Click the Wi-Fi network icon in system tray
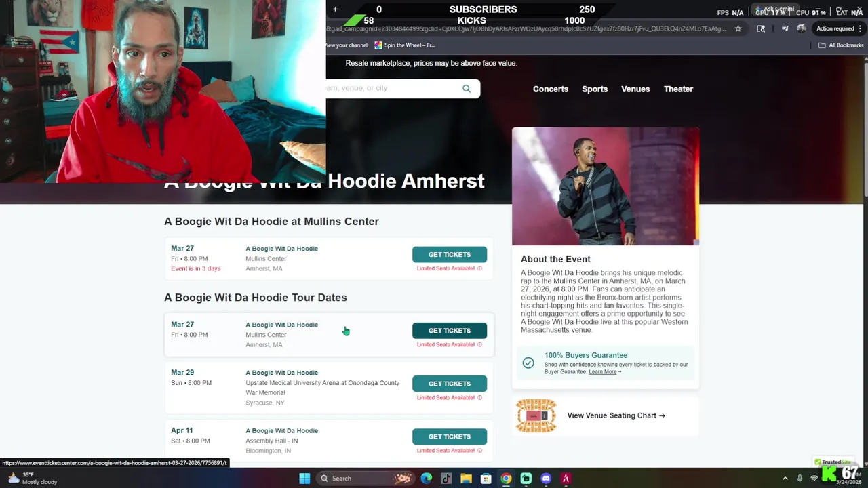Screen dimensions: 868x488 tap(814, 479)
